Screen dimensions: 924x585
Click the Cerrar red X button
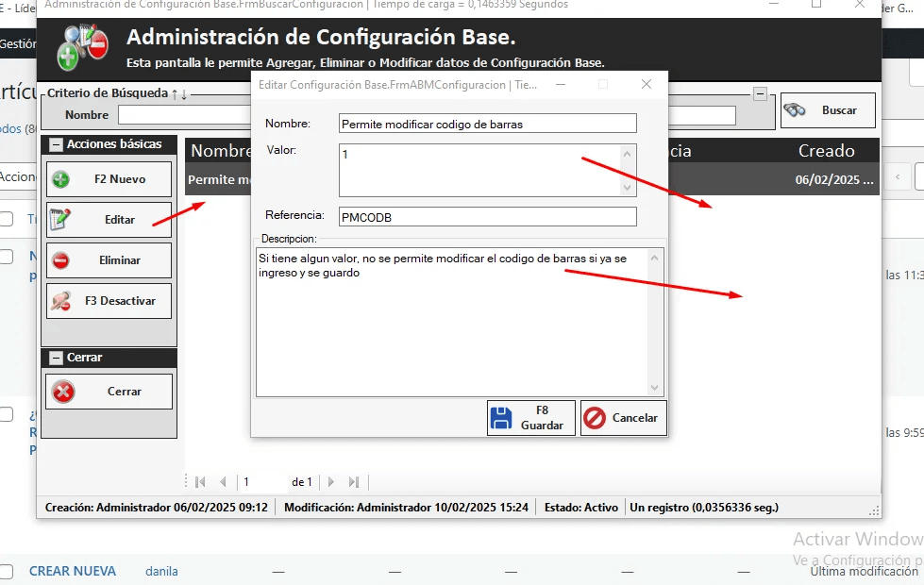pyautogui.click(x=109, y=392)
